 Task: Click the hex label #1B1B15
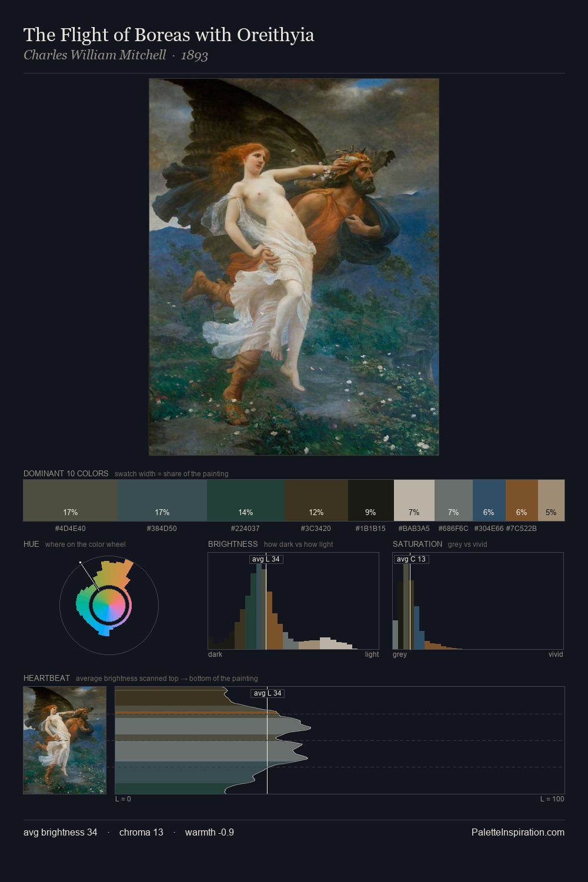click(x=370, y=529)
